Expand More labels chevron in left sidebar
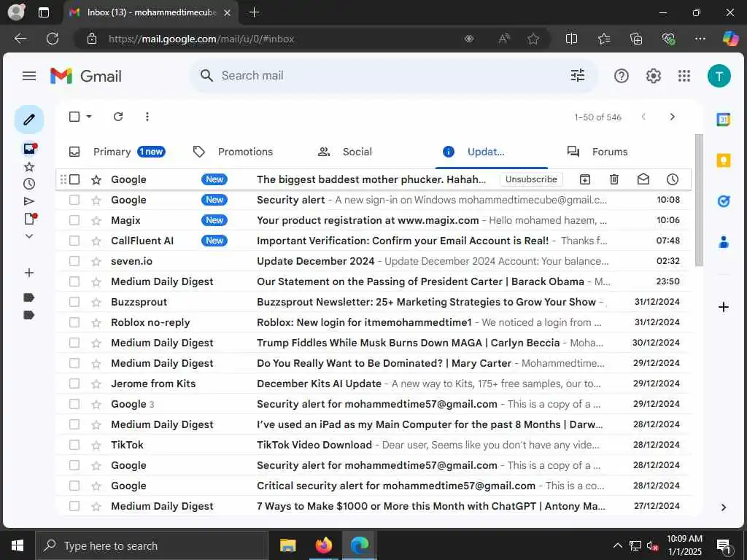This screenshot has height=560, width=747. coord(29,236)
